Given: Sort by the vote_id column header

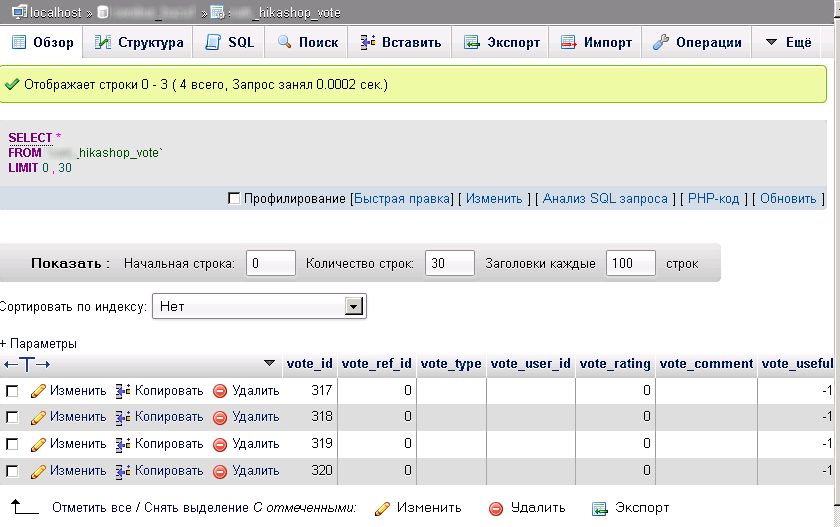Looking at the screenshot, I should (x=309, y=364).
